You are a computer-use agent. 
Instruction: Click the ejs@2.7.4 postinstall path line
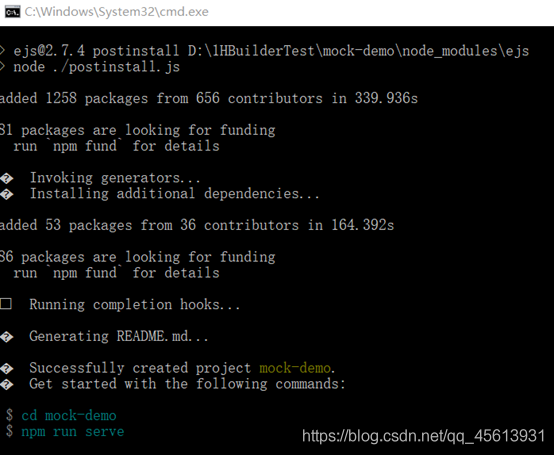[x=271, y=51]
